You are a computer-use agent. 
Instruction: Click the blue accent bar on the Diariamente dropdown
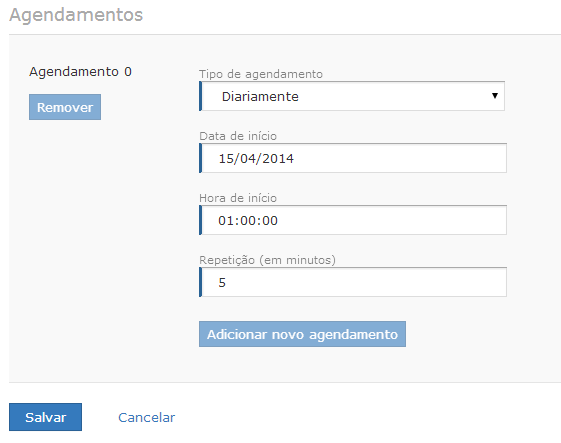pyautogui.click(x=200, y=96)
